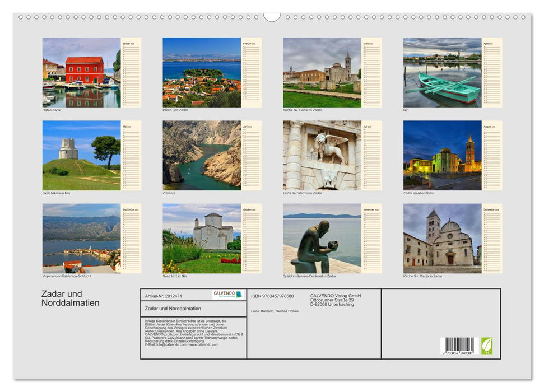
Task: Click the www.calvendo.com link
Action: point(204,345)
